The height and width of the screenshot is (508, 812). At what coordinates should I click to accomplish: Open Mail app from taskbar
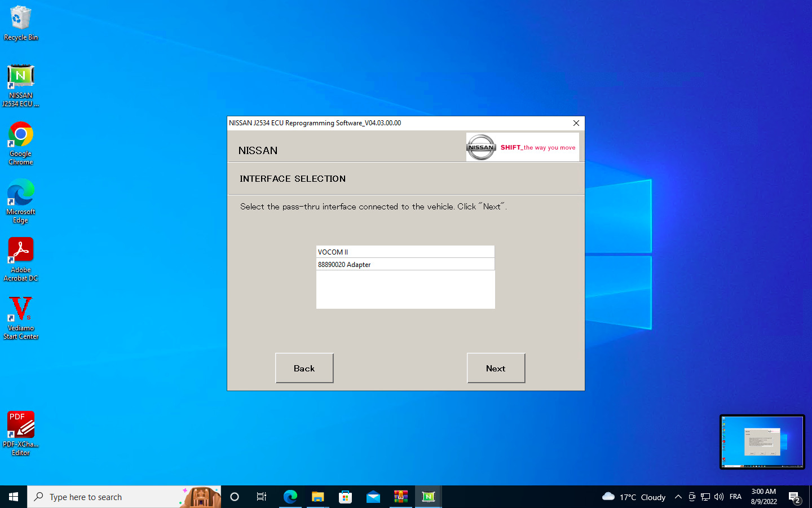coord(373,497)
